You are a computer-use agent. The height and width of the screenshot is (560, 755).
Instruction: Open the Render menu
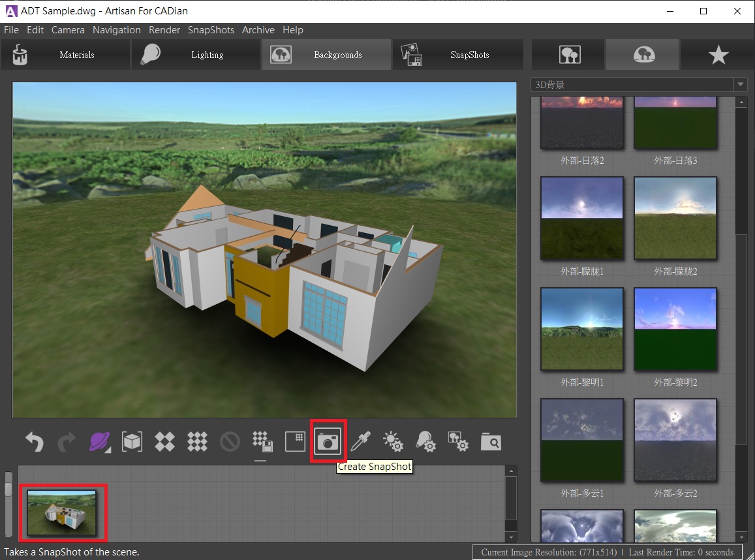(x=164, y=30)
